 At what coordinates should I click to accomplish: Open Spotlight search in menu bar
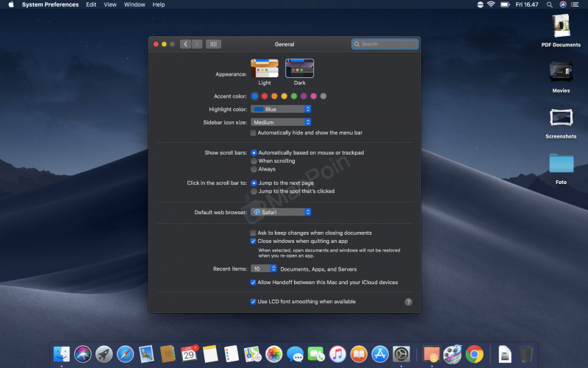(549, 4)
